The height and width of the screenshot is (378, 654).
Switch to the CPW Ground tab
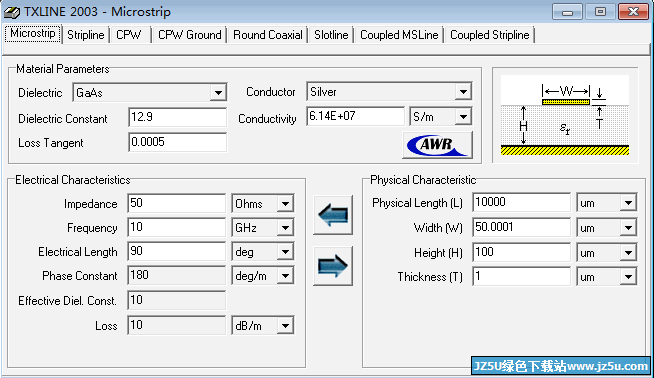[189, 35]
